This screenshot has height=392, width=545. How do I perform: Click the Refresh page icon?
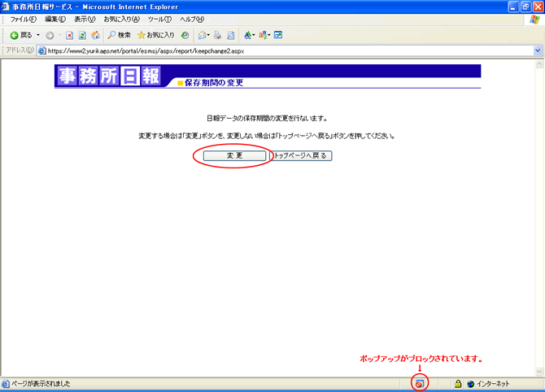click(82, 35)
